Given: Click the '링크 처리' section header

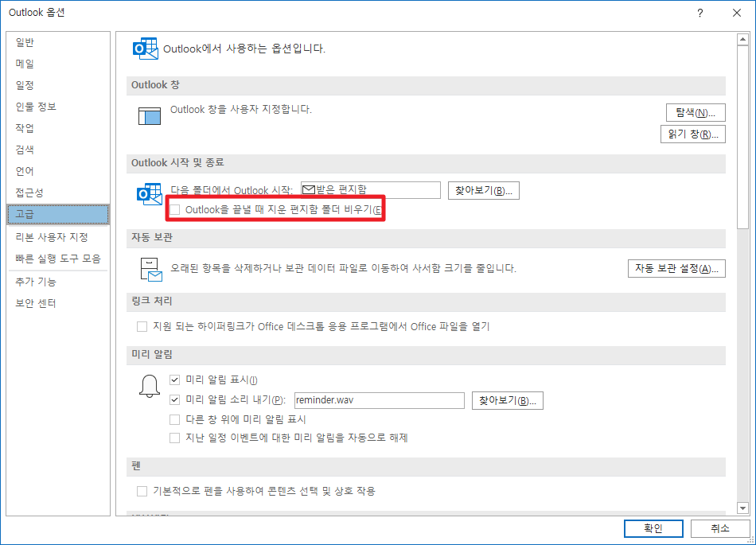Looking at the screenshot, I should 426,302.
